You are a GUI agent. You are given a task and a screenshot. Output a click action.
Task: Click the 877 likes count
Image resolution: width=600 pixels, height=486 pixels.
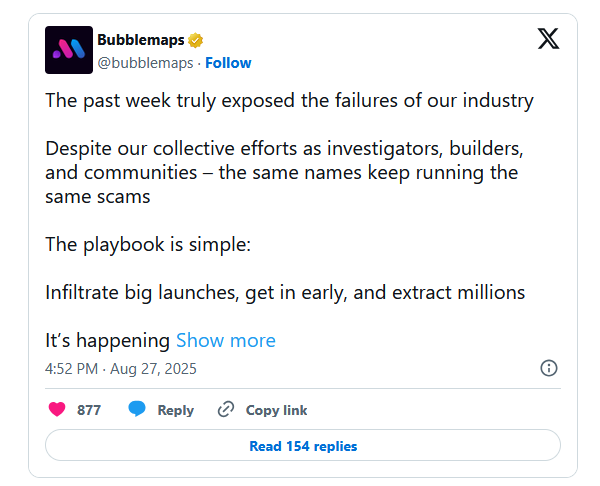(x=89, y=410)
